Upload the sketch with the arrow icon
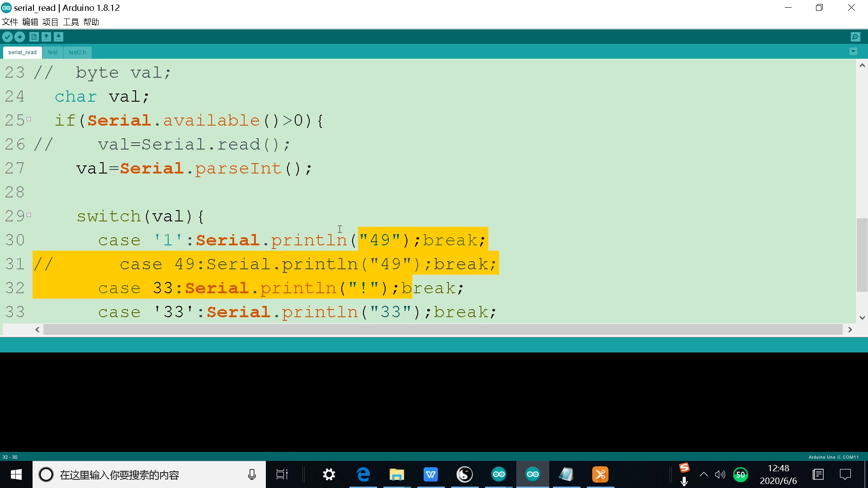Screen dimensions: 868x488 click(19, 37)
